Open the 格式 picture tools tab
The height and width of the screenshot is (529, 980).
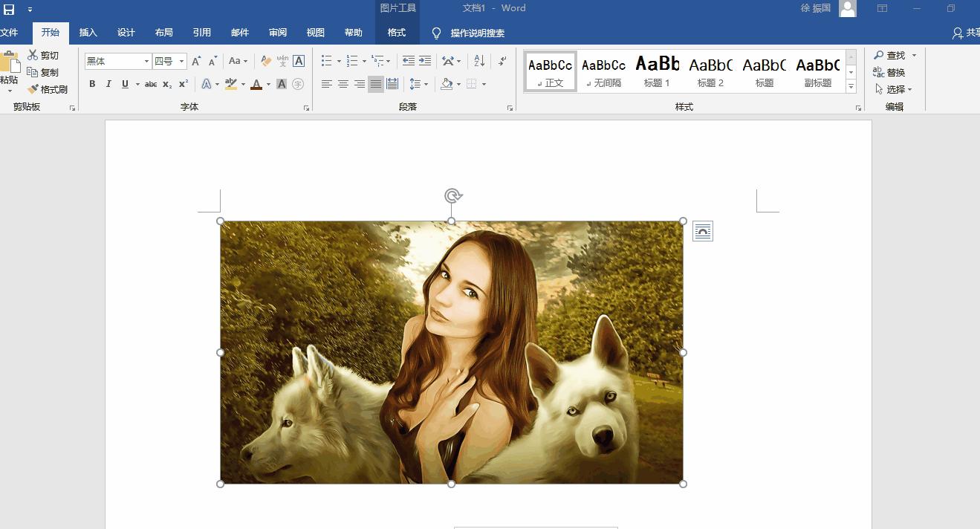point(397,33)
